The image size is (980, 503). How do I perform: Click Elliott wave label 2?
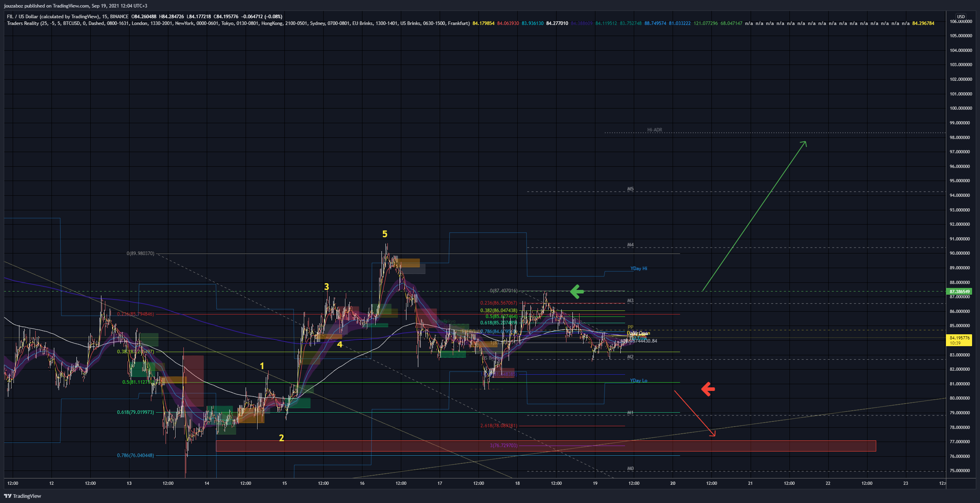[281, 438]
